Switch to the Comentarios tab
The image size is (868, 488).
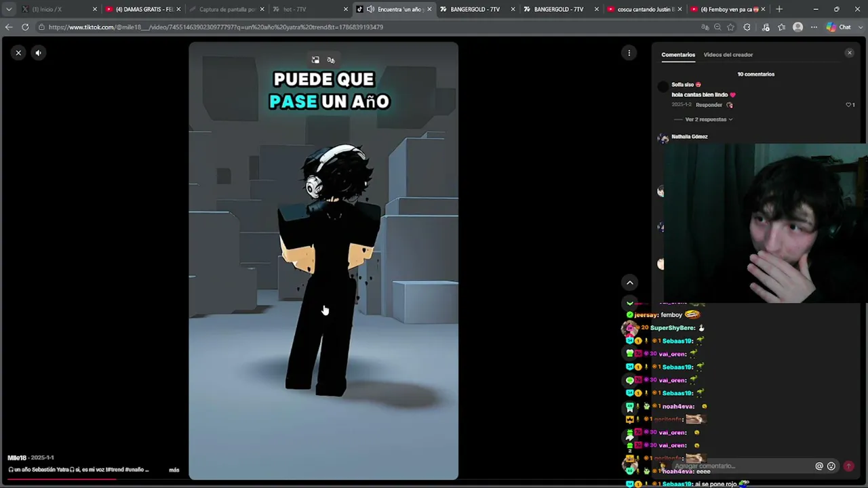(x=678, y=55)
